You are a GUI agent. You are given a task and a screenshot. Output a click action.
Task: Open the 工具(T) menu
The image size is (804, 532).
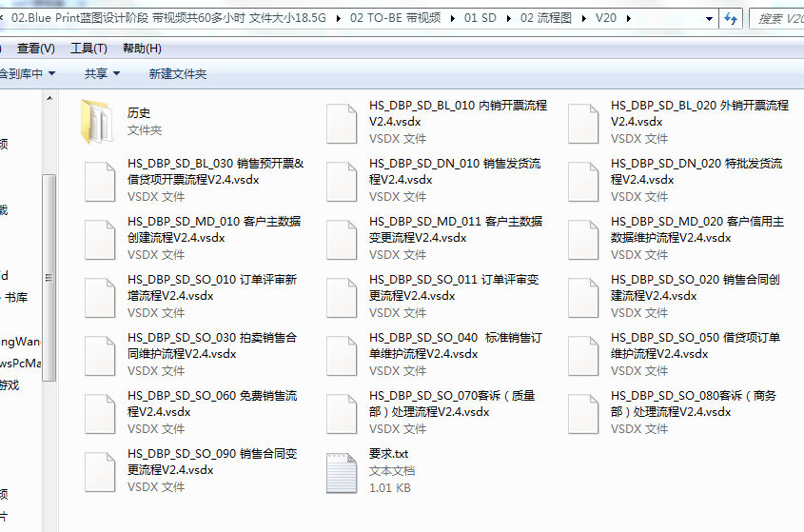click(88, 49)
